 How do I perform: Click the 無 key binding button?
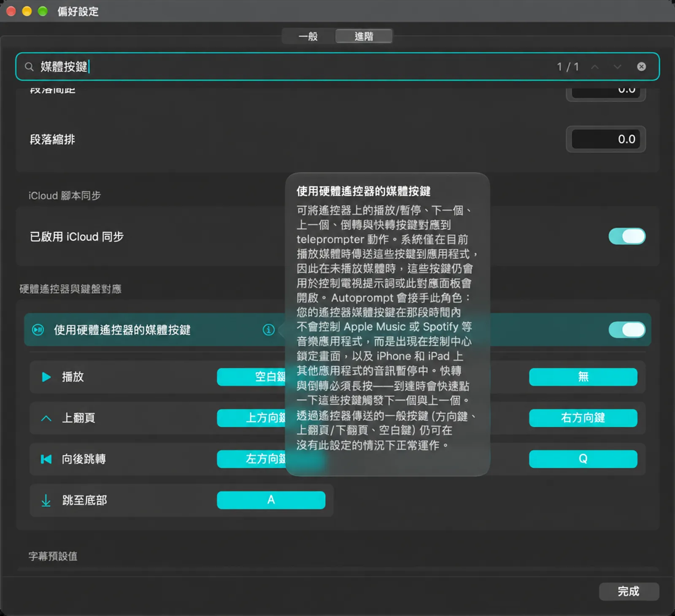click(x=583, y=377)
